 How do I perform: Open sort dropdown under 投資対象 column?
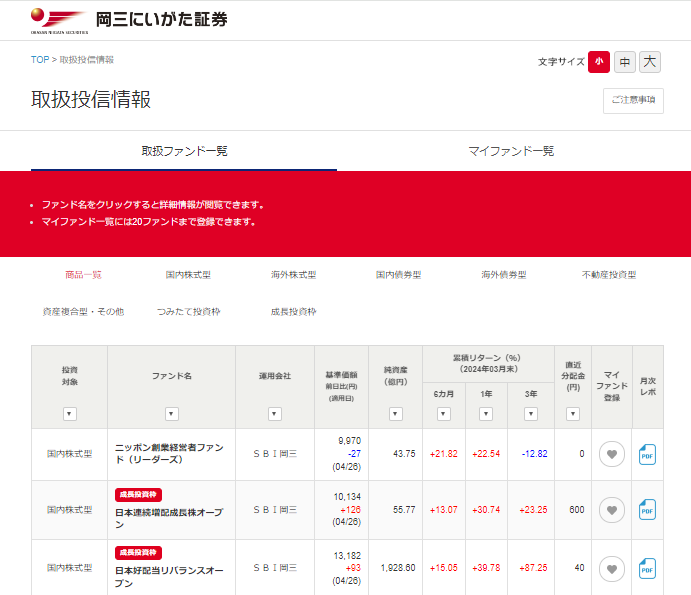[x=70, y=414]
